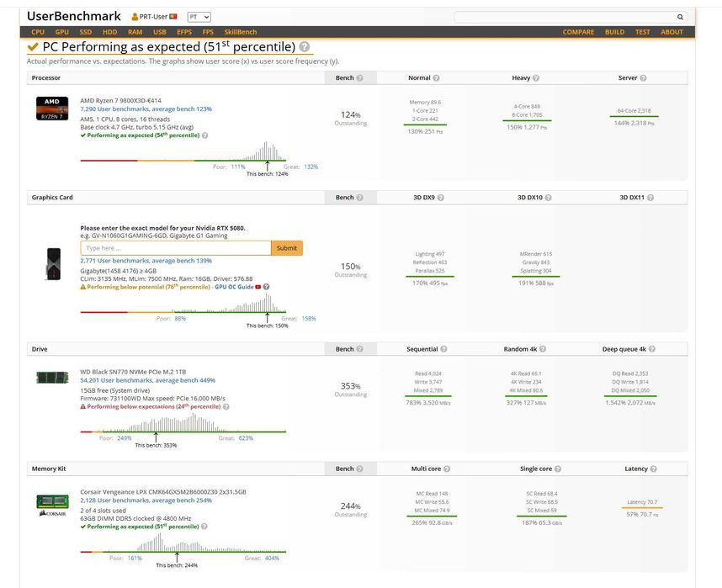This screenshot has height=588, width=722.
Task: Click the search magnifier icon
Action: coord(680,17)
